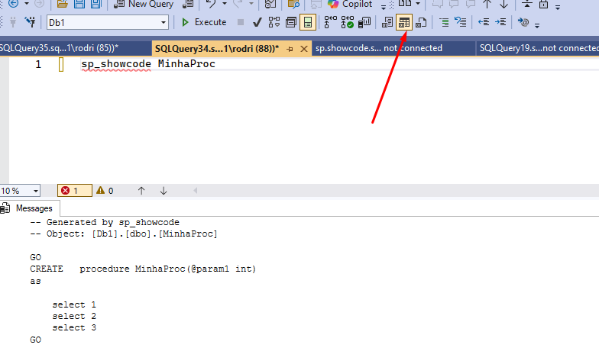Switch to the SQLQuery19.sql tab
Viewport: 599px width, 364px height.
point(538,48)
